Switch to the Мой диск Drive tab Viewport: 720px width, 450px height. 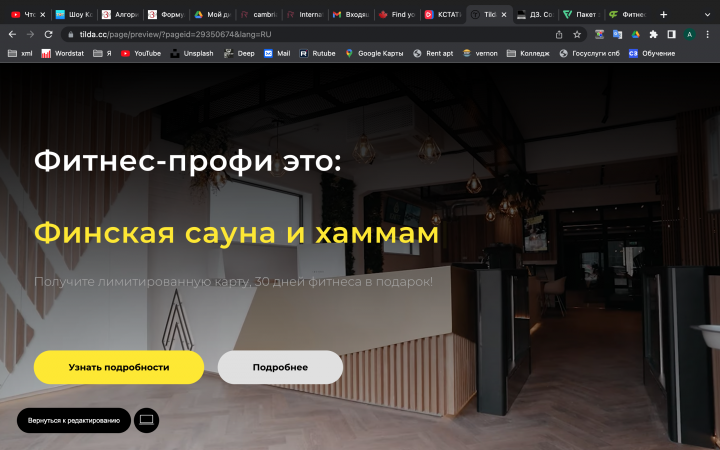(213, 15)
